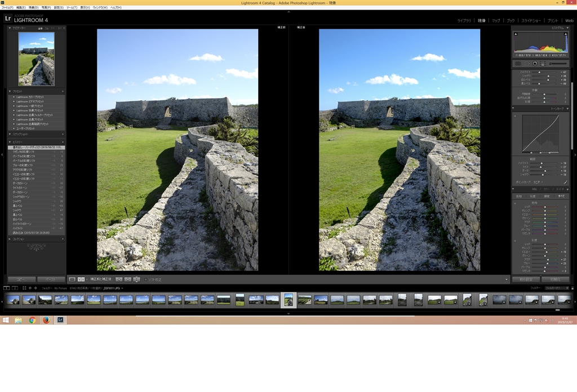Show すべて tab in HSL panel
The width and height of the screenshot is (577, 392).
[561, 196]
